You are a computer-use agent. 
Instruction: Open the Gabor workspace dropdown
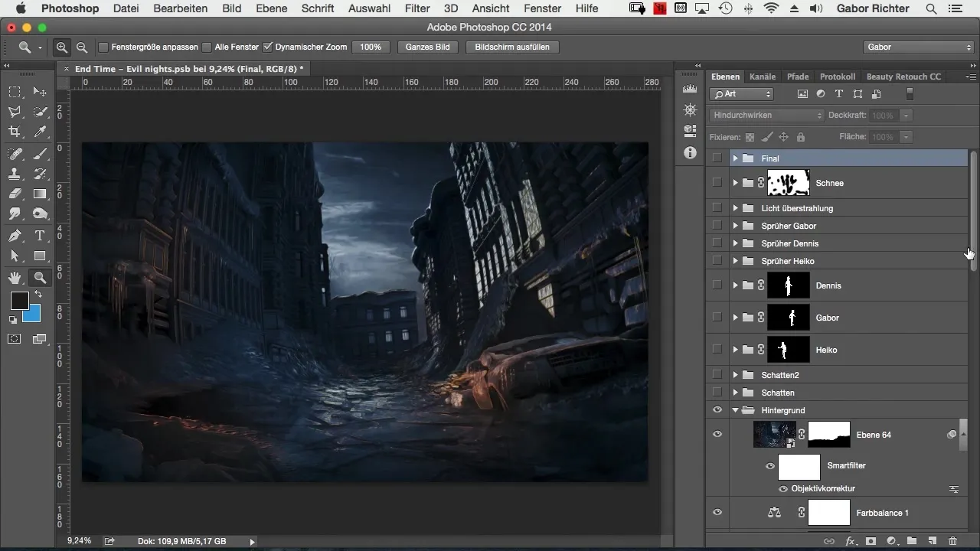click(x=918, y=47)
